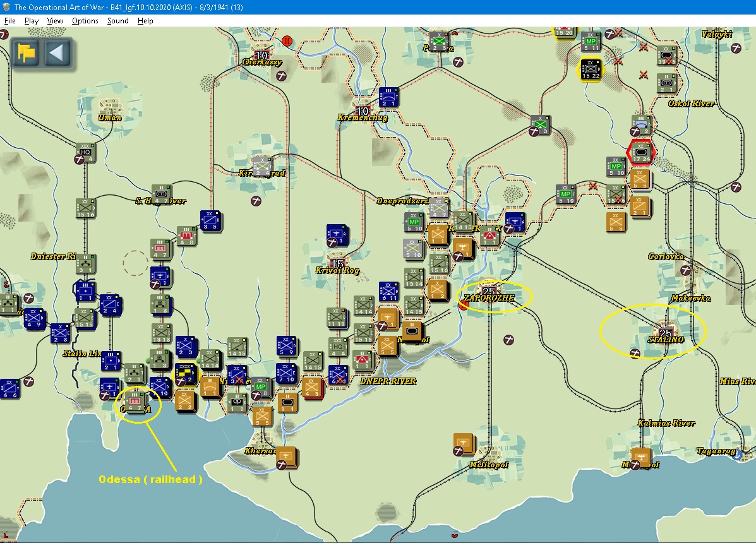The image size is (756, 543).
Task: Select the grey 15 16 division
Action: 85,208
